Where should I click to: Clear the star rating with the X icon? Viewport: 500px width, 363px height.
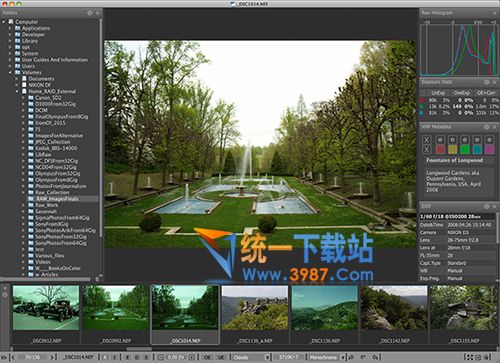pos(427,139)
